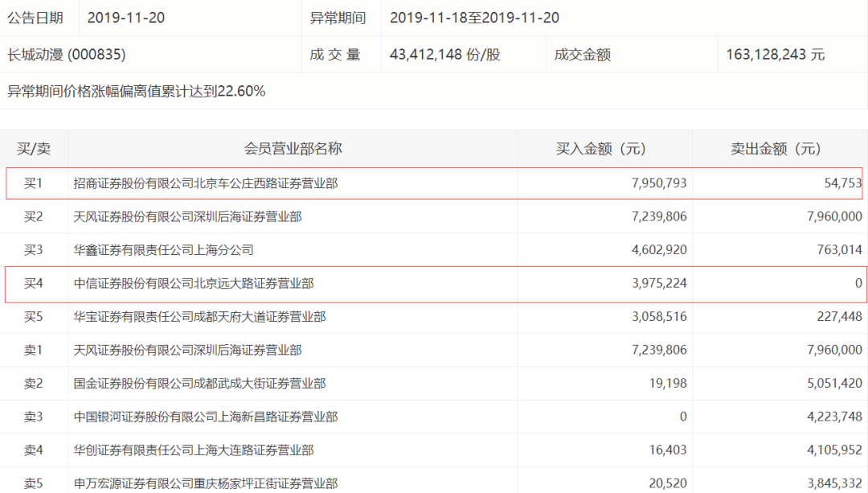The image size is (868, 493).
Task: Click the "成交量" label
Action: [x=335, y=54]
